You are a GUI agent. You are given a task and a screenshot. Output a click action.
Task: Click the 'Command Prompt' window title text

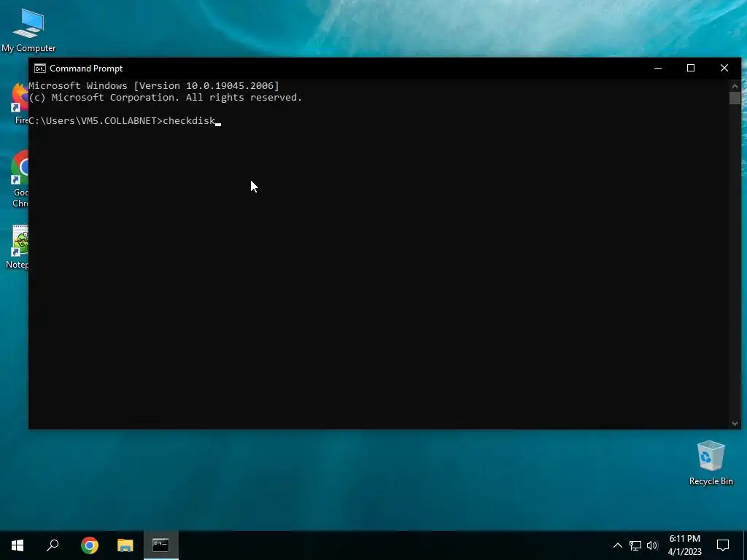(86, 69)
